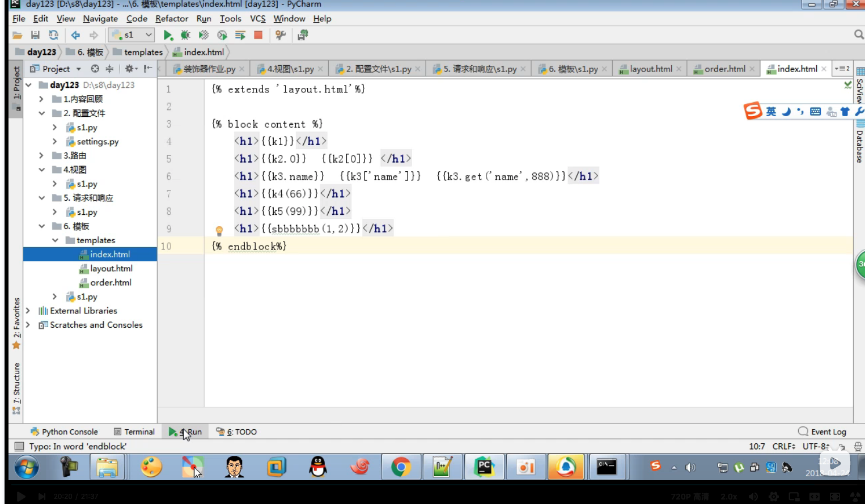Click the lightbulb intention icon on line 9
Image resolution: width=865 pixels, height=504 pixels.
pyautogui.click(x=219, y=231)
